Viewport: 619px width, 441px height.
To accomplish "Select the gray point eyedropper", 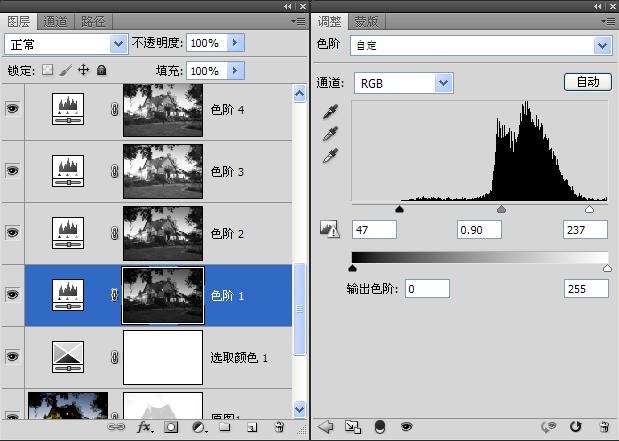I will (330, 134).
